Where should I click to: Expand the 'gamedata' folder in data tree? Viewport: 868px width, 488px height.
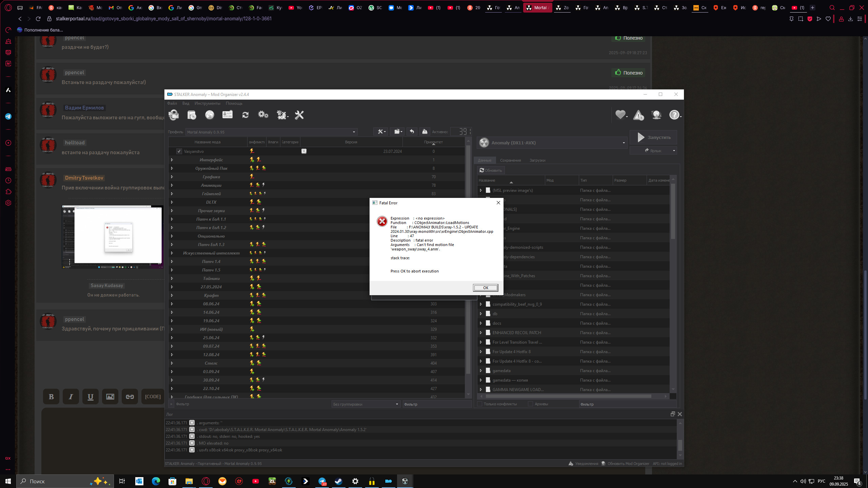[x=481, y=371]
